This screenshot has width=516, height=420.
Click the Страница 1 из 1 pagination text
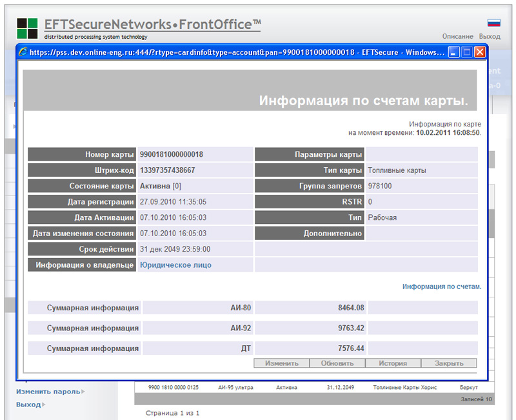[172, 413]
